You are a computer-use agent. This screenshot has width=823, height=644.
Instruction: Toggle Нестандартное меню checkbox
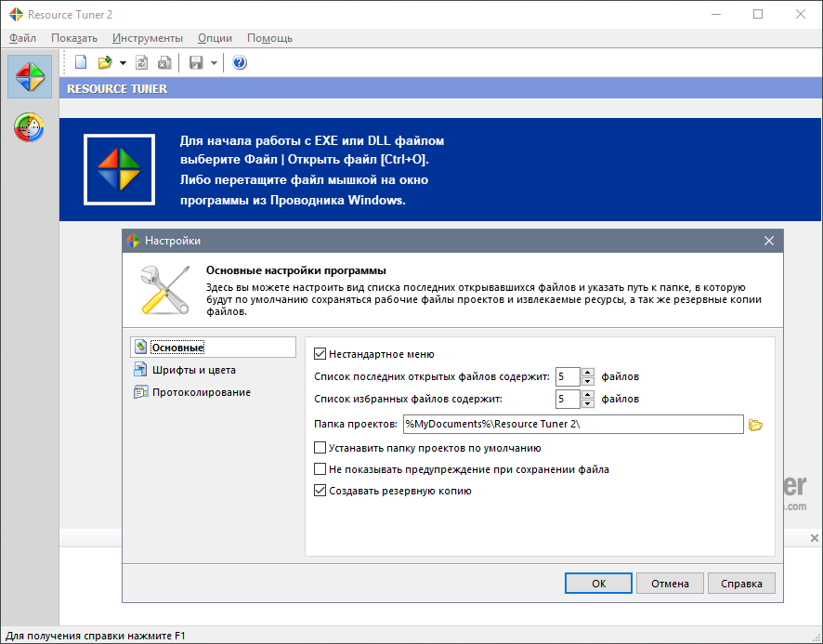(x=320, y=353)
